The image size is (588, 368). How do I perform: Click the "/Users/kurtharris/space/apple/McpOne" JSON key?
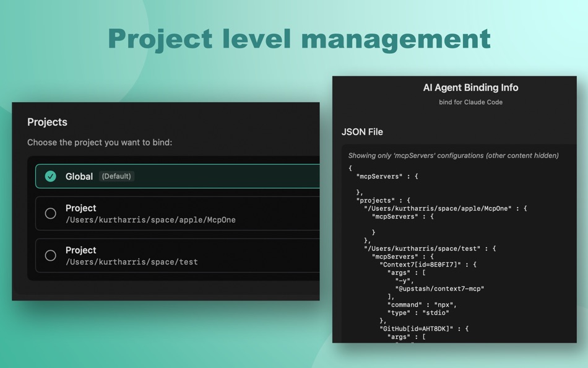click(x=438, y=208)
